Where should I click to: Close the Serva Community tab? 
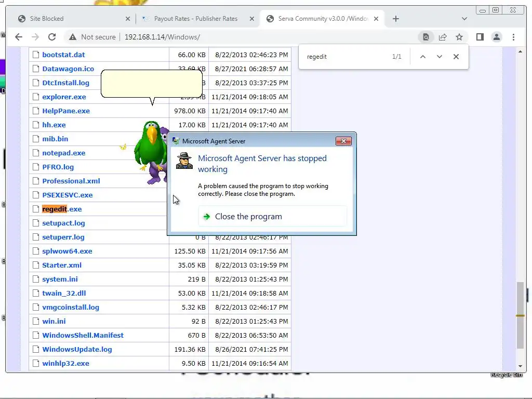click(x=376, y=19)
